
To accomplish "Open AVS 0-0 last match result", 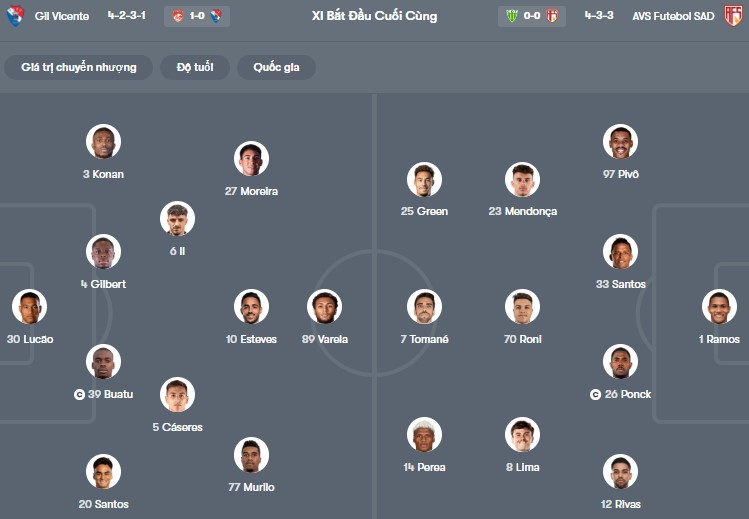I will [531, 16].
